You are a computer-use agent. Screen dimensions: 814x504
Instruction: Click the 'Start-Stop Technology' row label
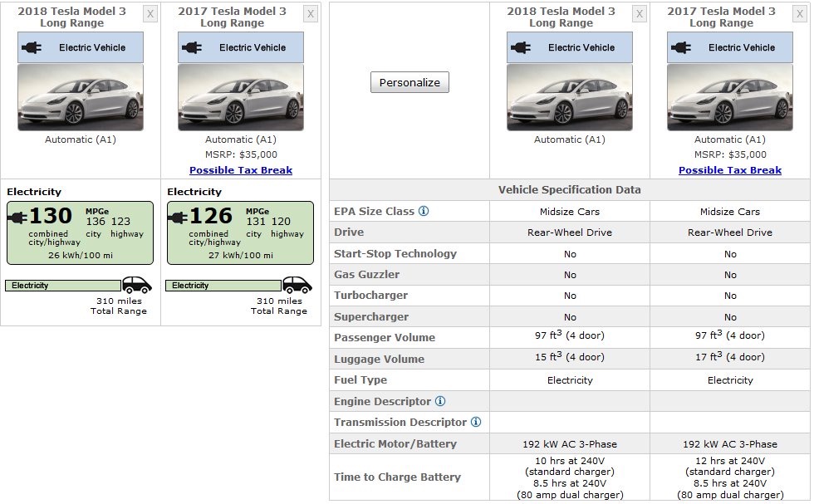pyautogui.click(x=395, y=253)
